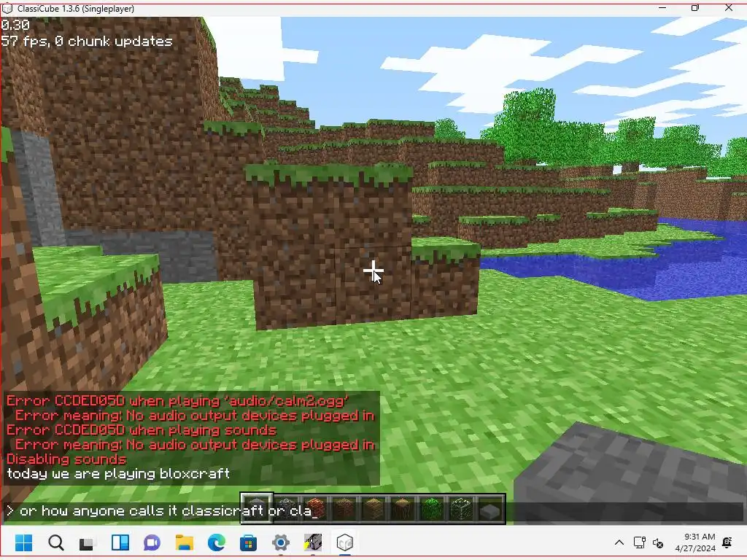
Task: Open Microsoft Store from the taskbar
Action: (248, 542)
